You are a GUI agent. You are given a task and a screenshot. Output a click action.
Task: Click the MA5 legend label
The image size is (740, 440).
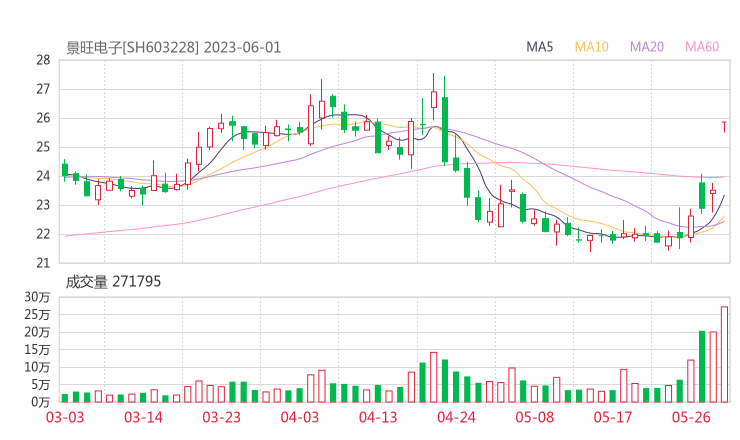[539, 47]
